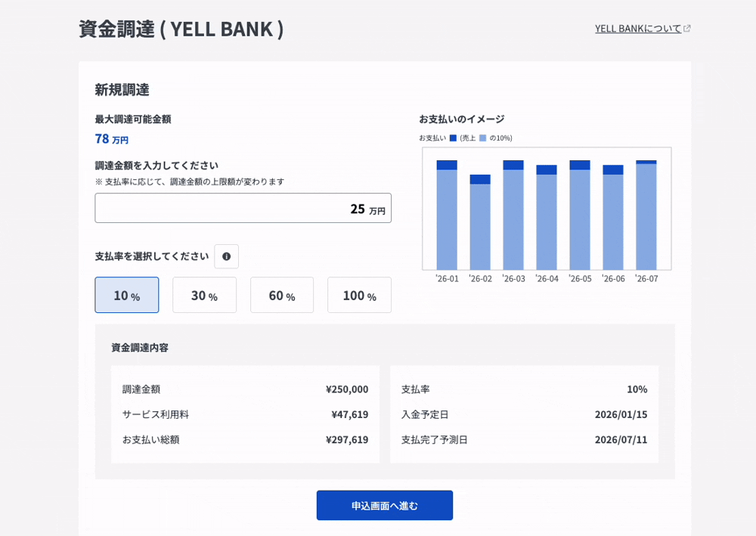This screenshot has height=536, width=756.
Task: Click the light blue legend swatch
Action: tap(482, 138)
